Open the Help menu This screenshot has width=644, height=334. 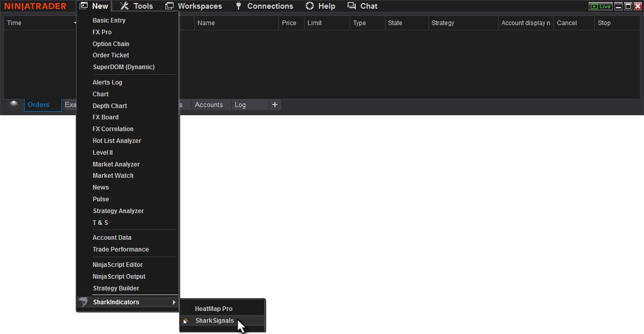(320, 6)
